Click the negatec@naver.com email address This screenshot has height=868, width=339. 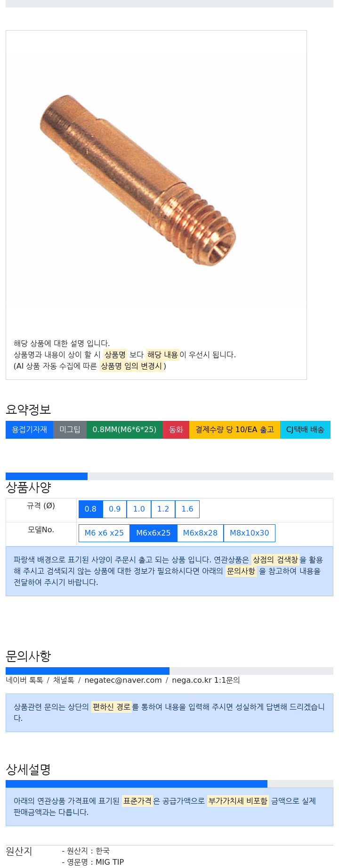coord(123,680)
